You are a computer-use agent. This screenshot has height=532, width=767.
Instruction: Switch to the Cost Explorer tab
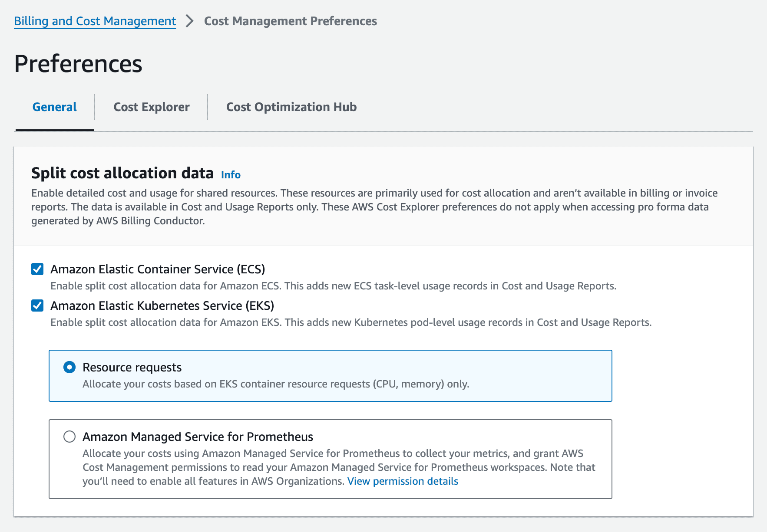pos(152,107)
